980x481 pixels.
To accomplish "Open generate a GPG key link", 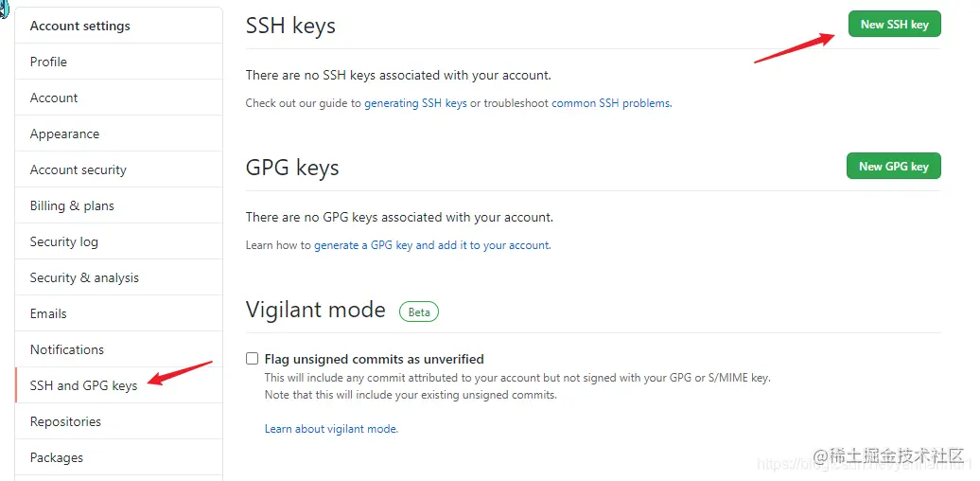I will pos(363,245).
